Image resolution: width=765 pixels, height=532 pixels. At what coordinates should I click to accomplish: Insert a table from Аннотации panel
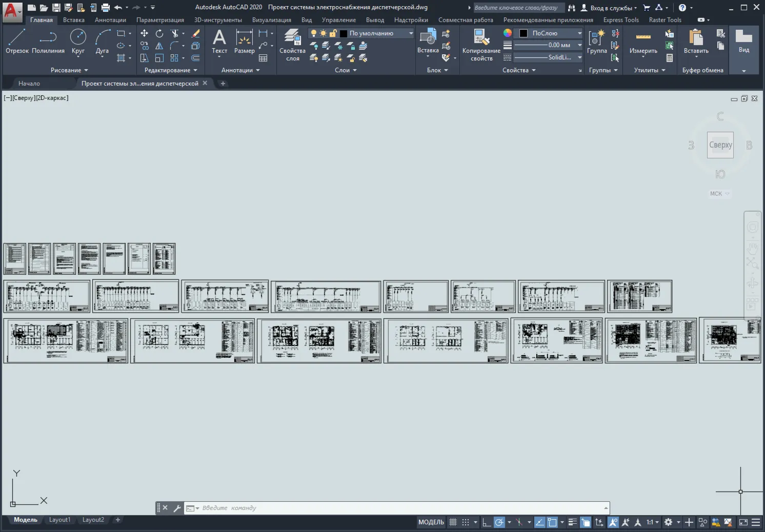point(263,58)
